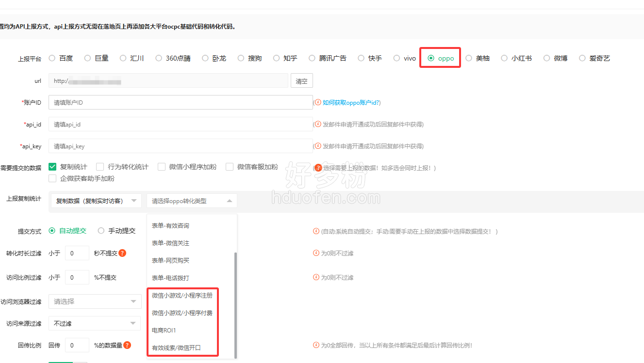Open the 如何获取oppo账户id link
The image size is (644, 363).
pos(351,103)
